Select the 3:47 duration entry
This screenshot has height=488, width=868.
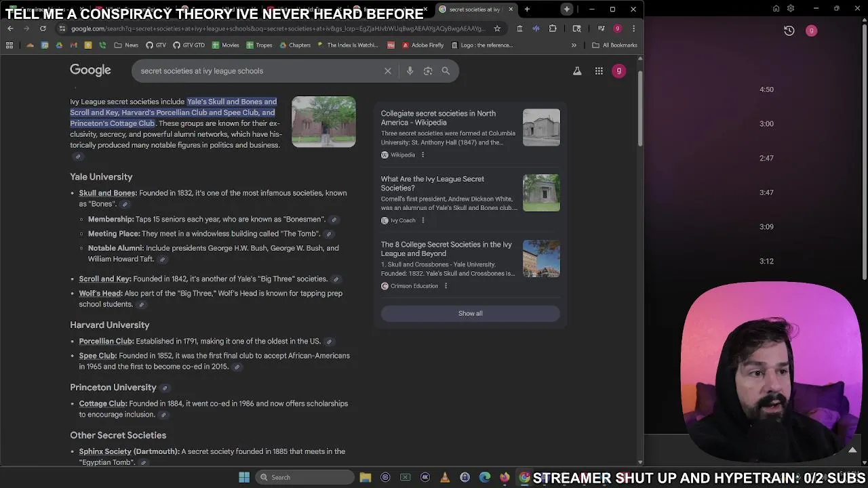point(766,192)
